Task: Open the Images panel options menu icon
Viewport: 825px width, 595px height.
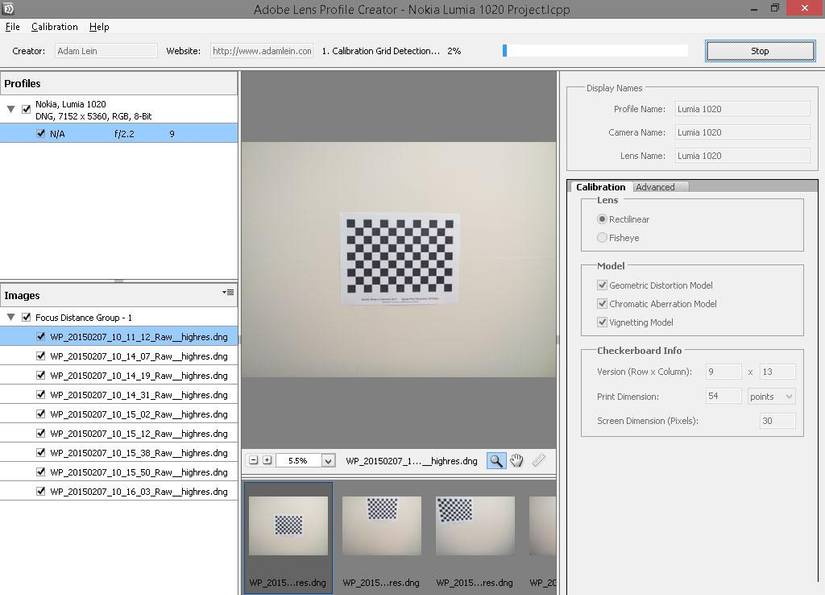Action: [x=228, y=292]
